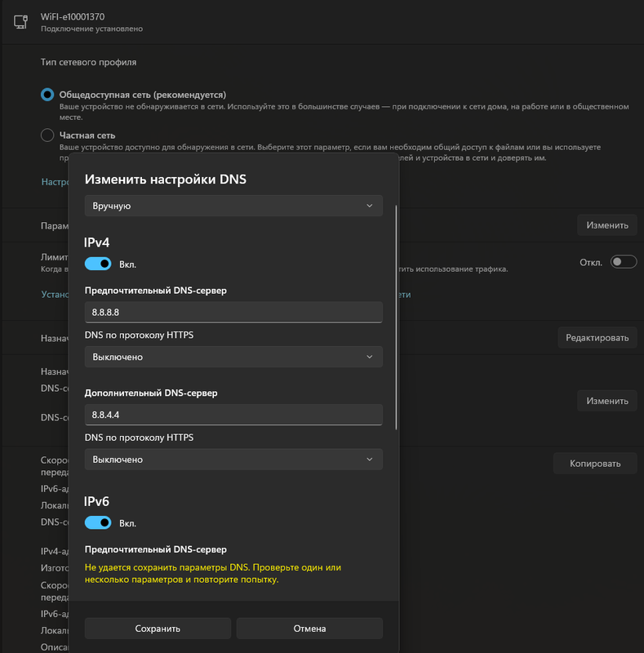Select the Общедоступная сеть radio option
Viewport: 644px width, 653px height.
[47, 95]
